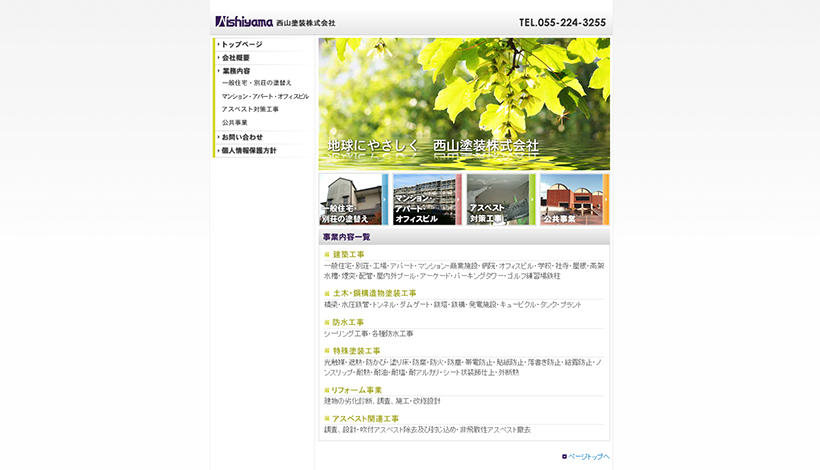Open the 会社概要 menu item

click(235, 58)
